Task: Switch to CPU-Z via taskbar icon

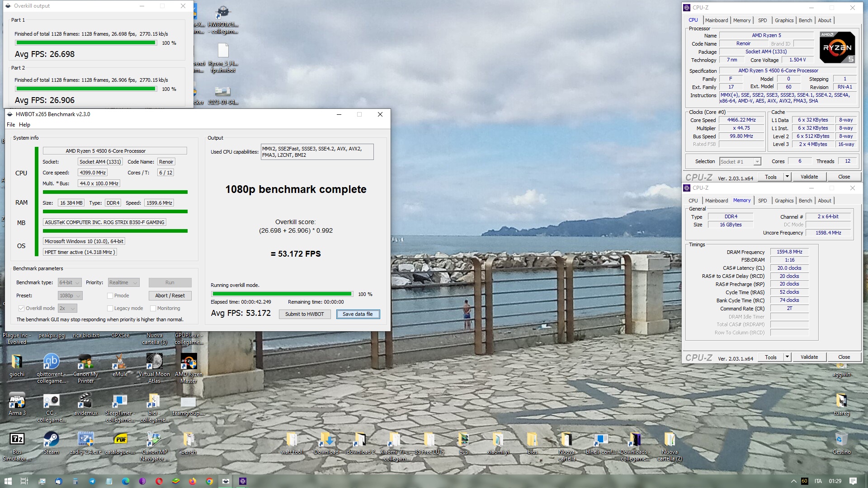Action: point(243,481)
